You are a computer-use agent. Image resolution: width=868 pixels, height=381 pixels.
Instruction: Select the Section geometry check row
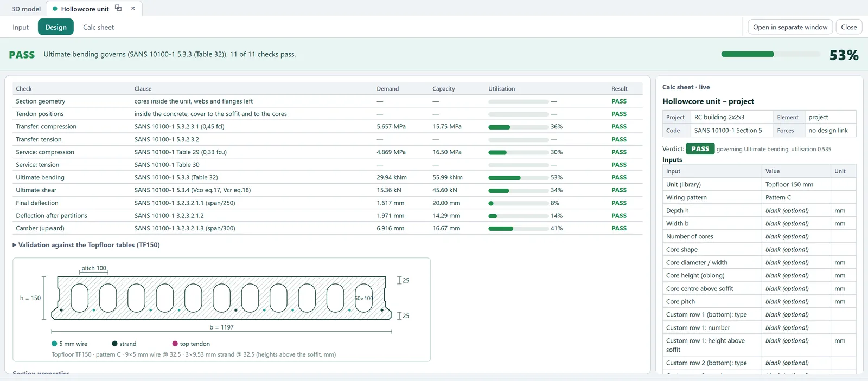[328, 101]
